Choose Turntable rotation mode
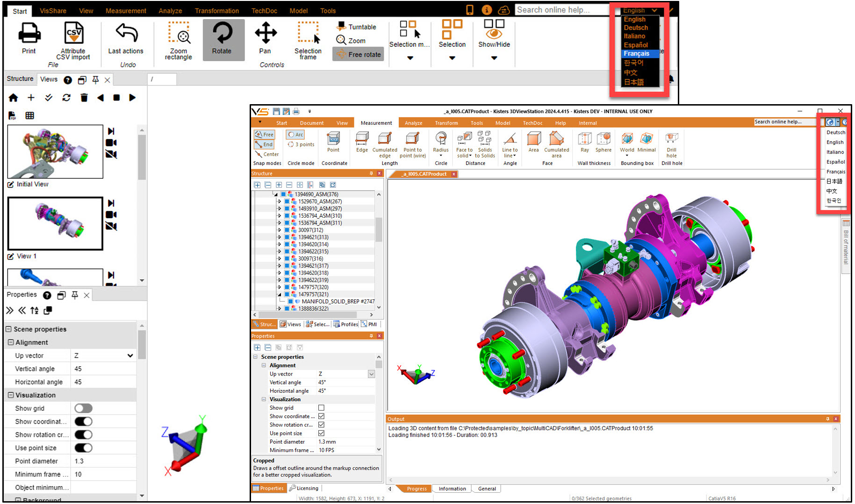Viewport: 855px width, 504px height. (x=357, y=27)
